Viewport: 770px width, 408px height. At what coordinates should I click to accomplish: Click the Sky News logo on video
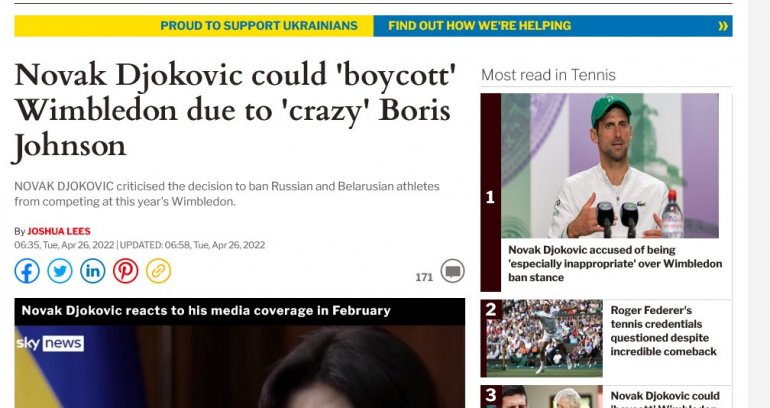click(x=50, y=343)
